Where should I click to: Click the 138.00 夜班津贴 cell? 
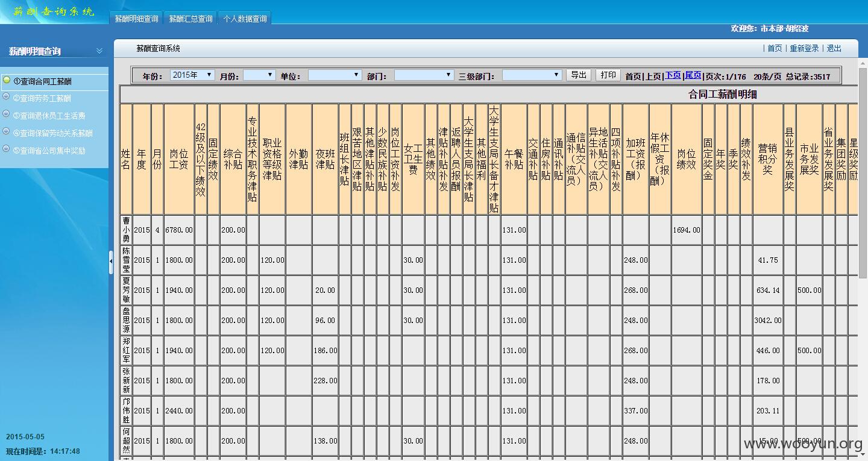coord(325,441)
